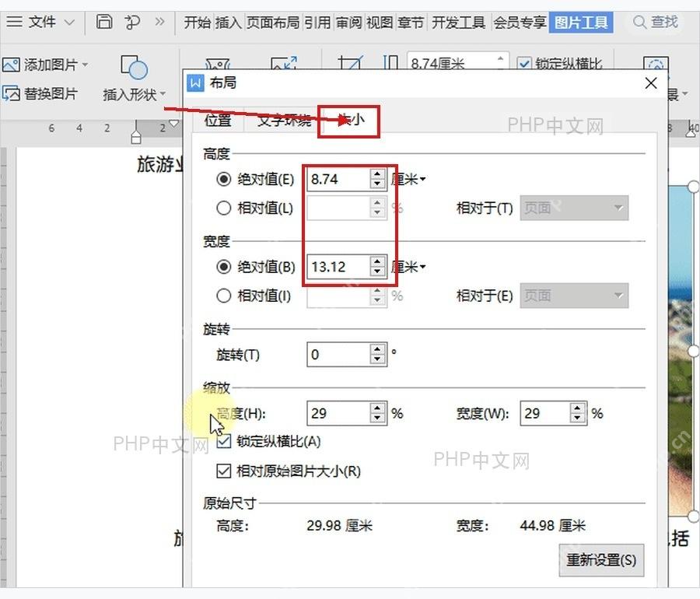The image size is (700, 599).
Task: Open the 视图 ribbon tab
Action: (x=379, y=22)
